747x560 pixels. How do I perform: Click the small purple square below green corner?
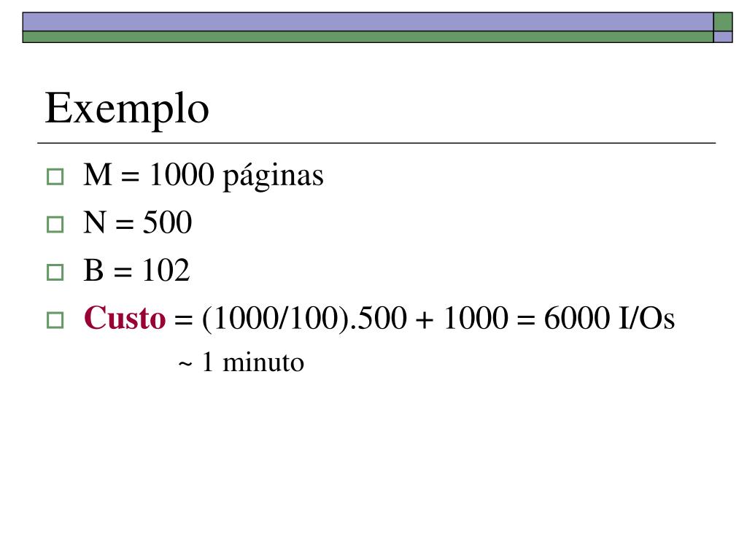pyautogui.click(x=723, y=37)
